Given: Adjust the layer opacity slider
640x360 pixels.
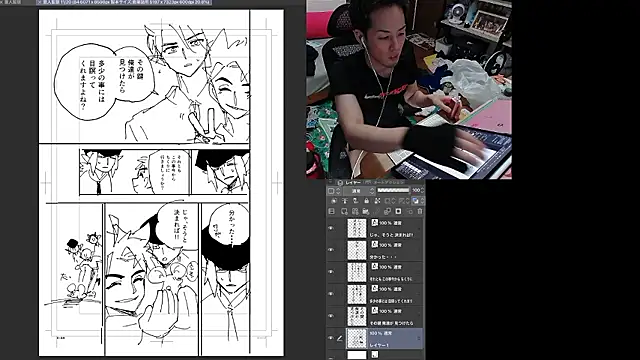Looking at the screenshot, I should [x=393, y=190].
